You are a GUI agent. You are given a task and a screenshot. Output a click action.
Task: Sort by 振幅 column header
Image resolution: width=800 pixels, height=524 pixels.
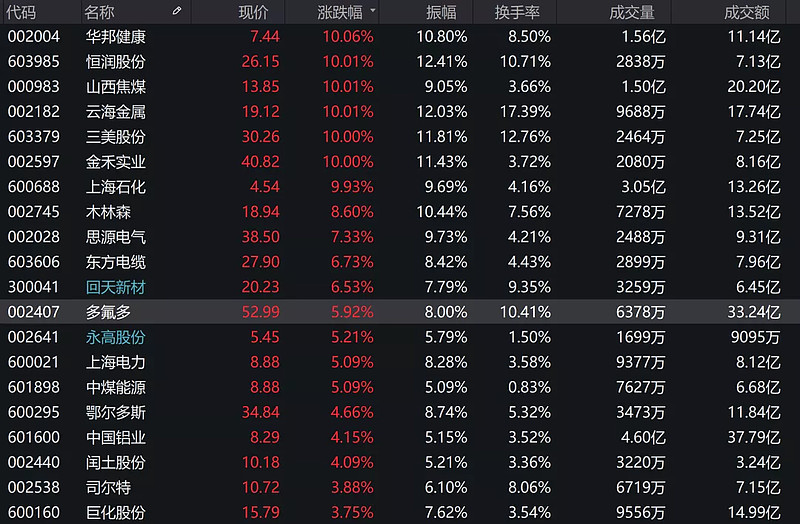coord(441,12)
